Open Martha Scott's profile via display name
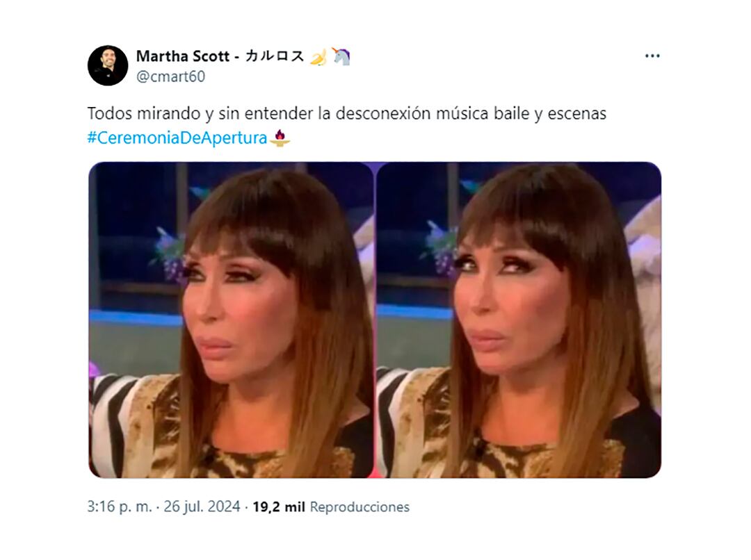The image size is (751, 560). pyautogui.click(x=183, y=56)
